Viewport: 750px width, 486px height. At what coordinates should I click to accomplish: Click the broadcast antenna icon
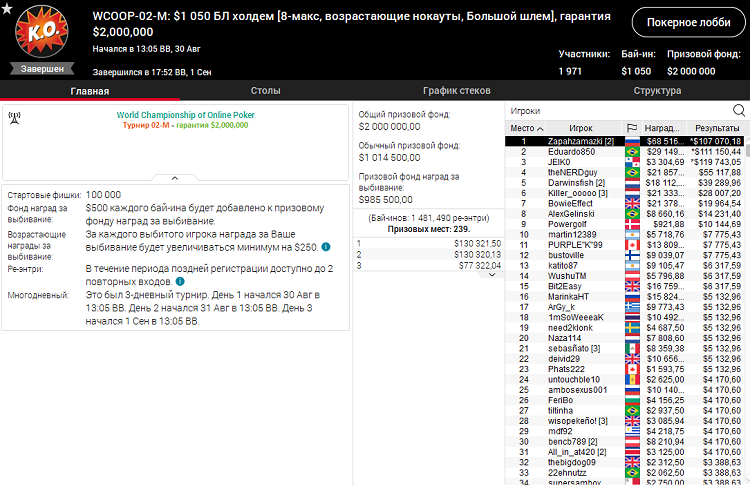pyautogui.click(x=15, y=117)
